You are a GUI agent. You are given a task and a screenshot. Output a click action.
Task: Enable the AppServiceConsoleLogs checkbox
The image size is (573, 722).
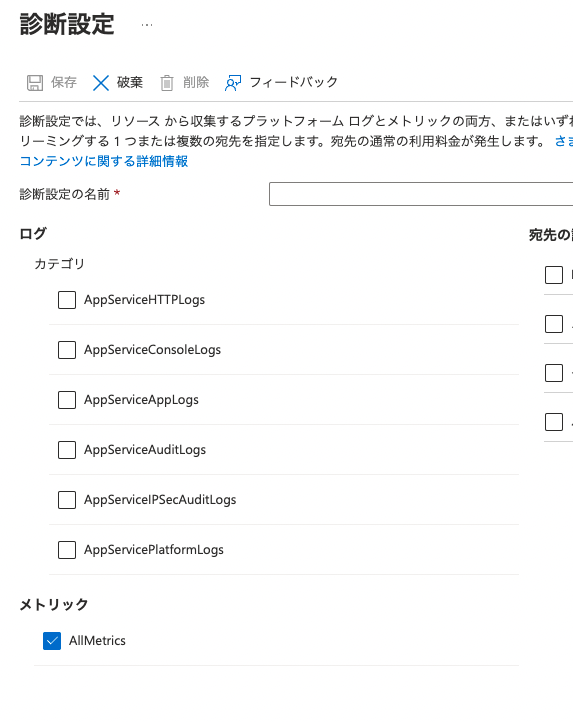tap(67, 350)
